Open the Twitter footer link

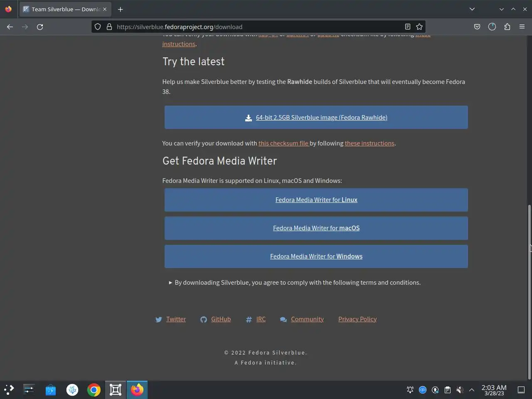[x=176, y=319]
